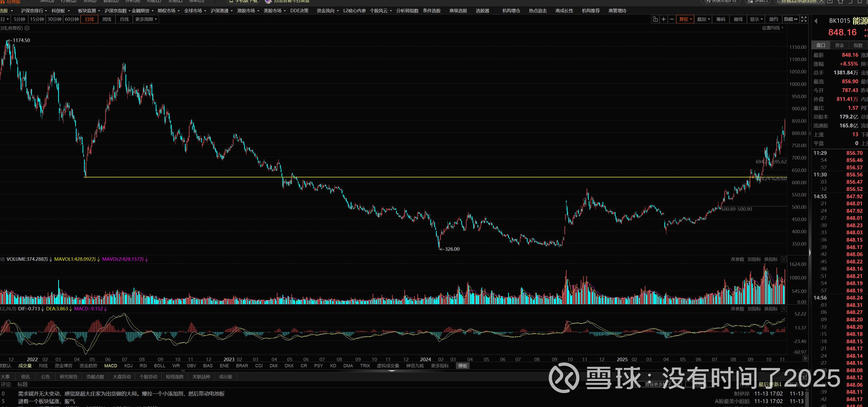
Task: Switch chart period to 60分钟
Action: 72,19
